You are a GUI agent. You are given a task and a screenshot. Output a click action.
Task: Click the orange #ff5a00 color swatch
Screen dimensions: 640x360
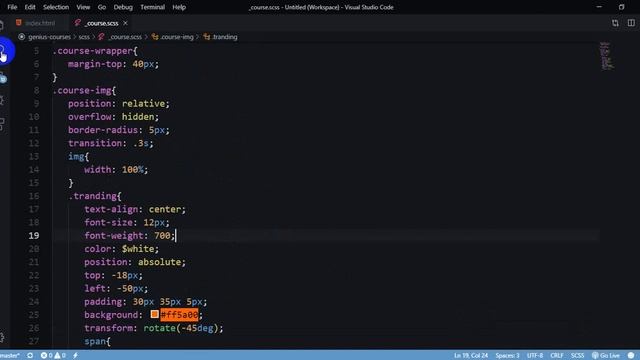pyautogui.click(x=154, y=314)
